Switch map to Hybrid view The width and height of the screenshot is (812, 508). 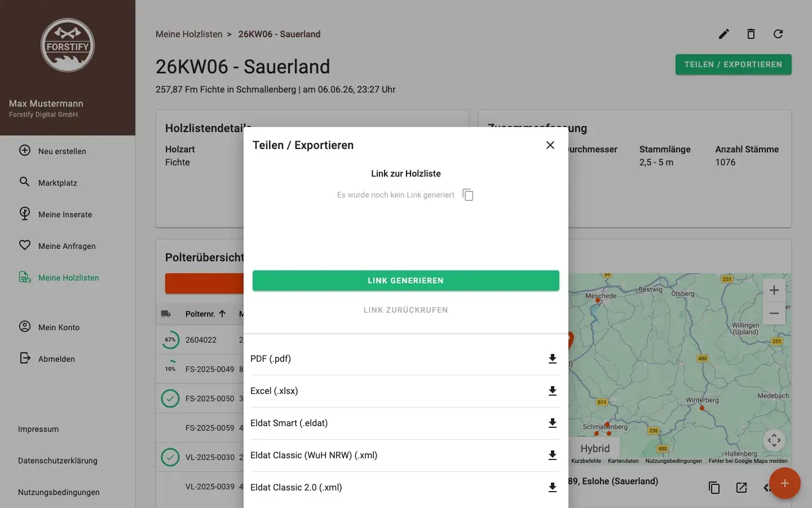[x=595, y=448]
